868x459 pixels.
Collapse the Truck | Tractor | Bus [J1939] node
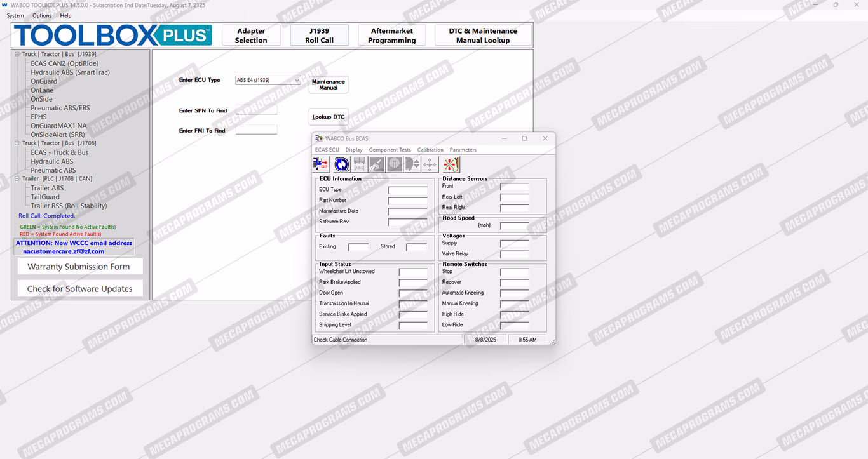pyautogui.click(x=18, y=55)
